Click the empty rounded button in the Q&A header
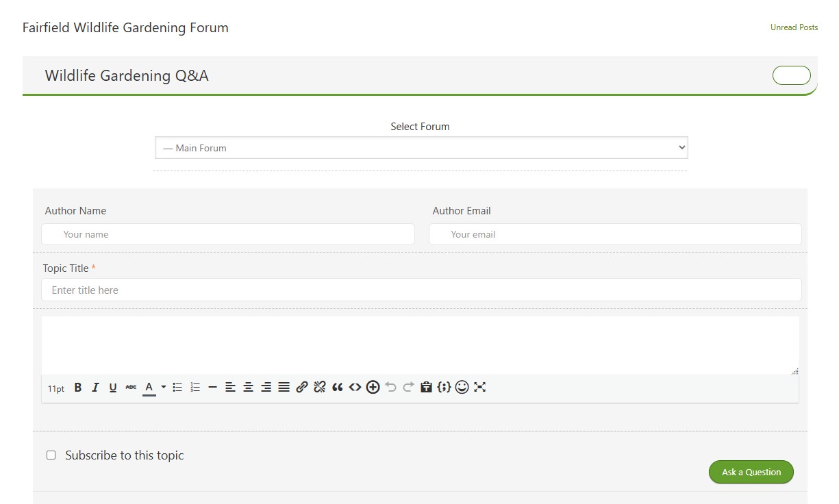Image resolution: width=839 pixels, height=504 pixels. tap(792, 75)
